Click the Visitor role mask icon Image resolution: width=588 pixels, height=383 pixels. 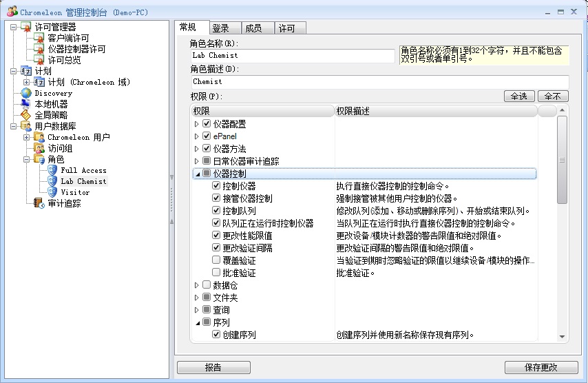(52, 192)
